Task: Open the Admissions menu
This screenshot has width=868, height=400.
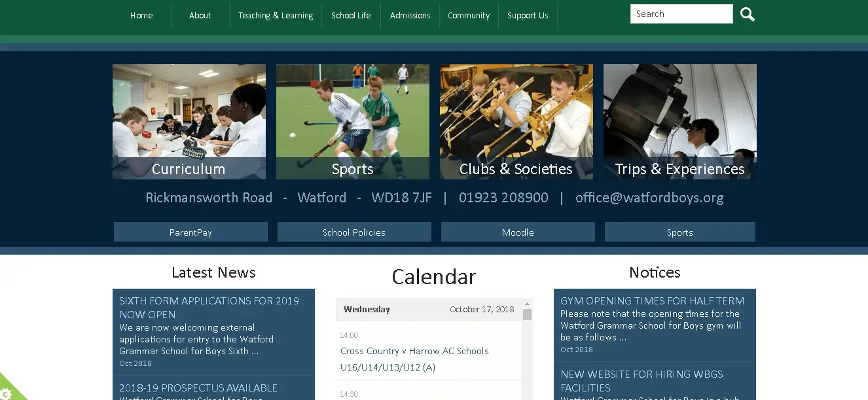Action: (410, 15)
